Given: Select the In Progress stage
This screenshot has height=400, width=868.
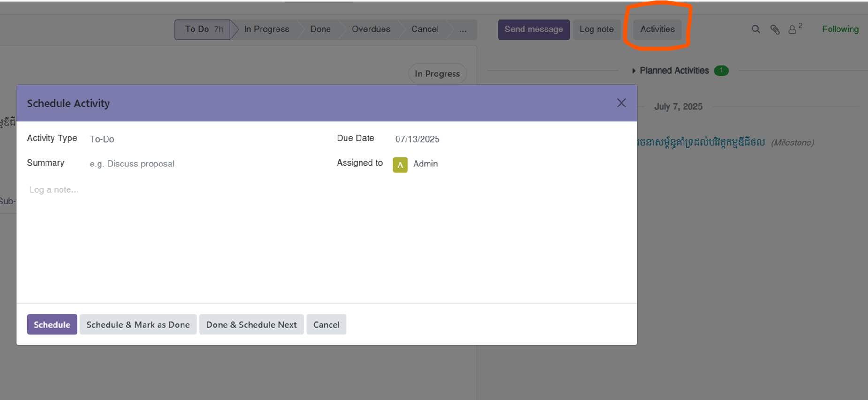Looking at the screenshot, I should [266, 30].
